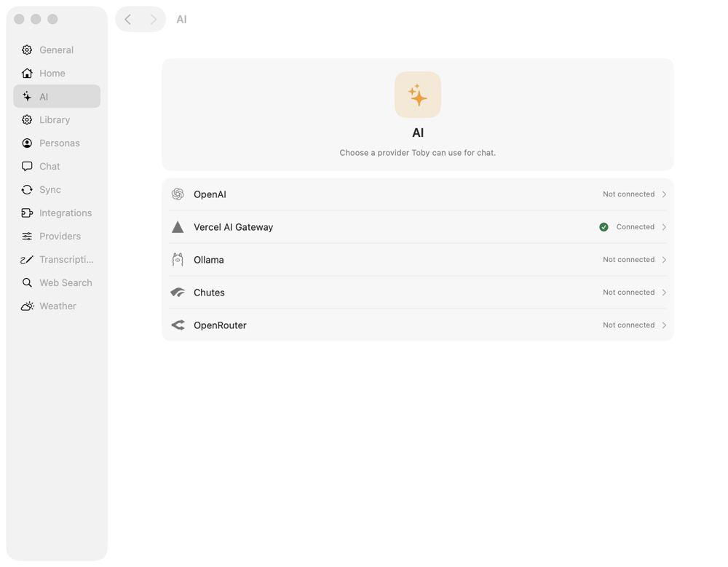The image size is (728, 567).
Task: Open Sync settings
Action: (57, 189)
